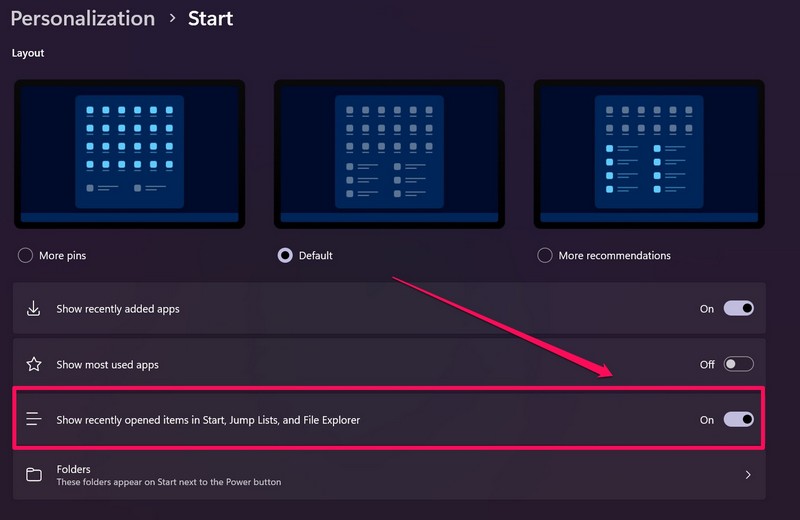This screenshot has height=520, width=800.
Task: Pick the More recommendations layout thumbnail
Action: pos(649,153)
